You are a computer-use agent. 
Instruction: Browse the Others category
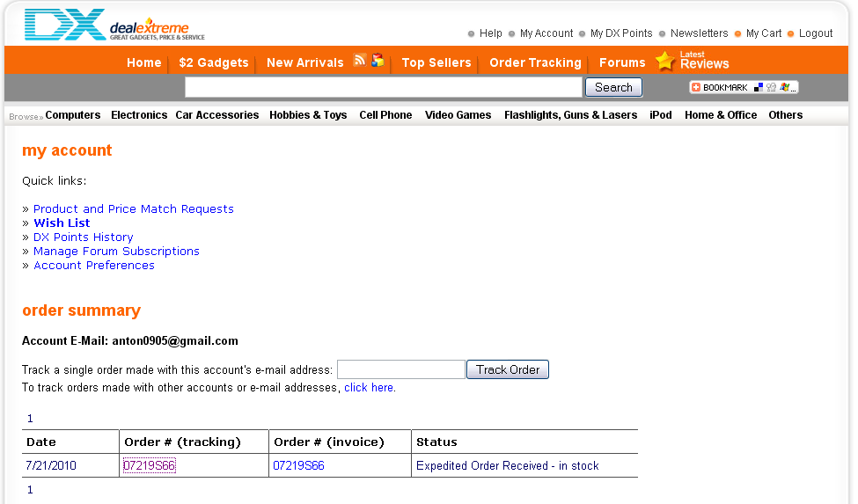(785, 115)
